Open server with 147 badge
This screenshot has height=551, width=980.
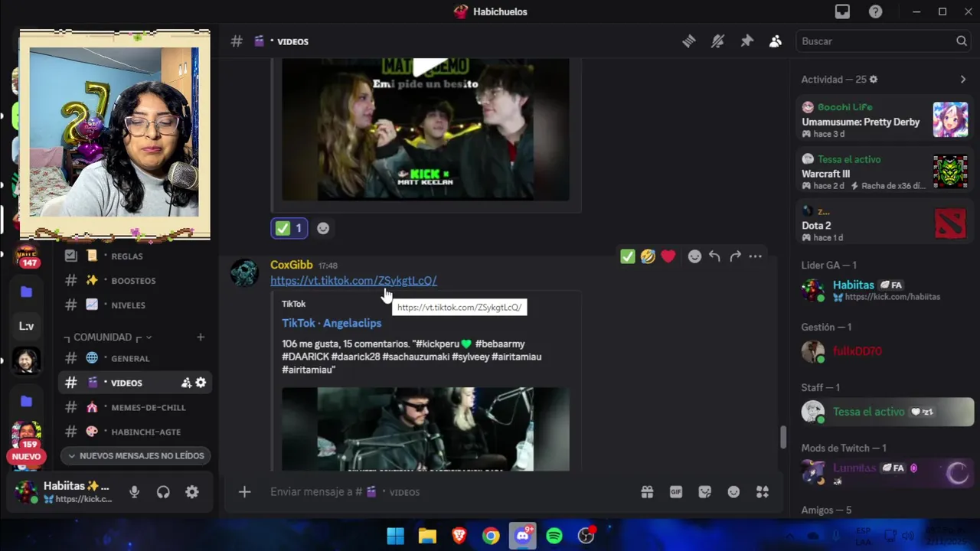27,256
